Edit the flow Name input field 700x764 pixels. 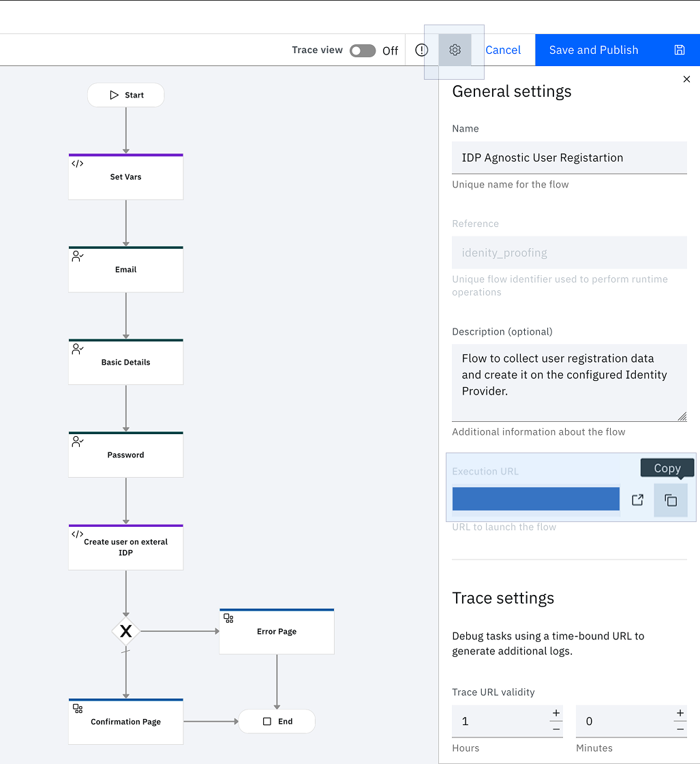tap(569, 157)
